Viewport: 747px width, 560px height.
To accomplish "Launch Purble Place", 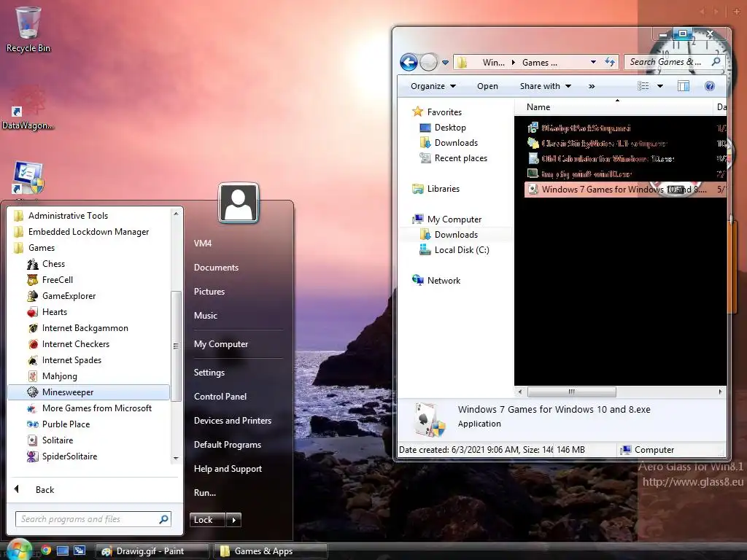I will click(x=66, y=424).
